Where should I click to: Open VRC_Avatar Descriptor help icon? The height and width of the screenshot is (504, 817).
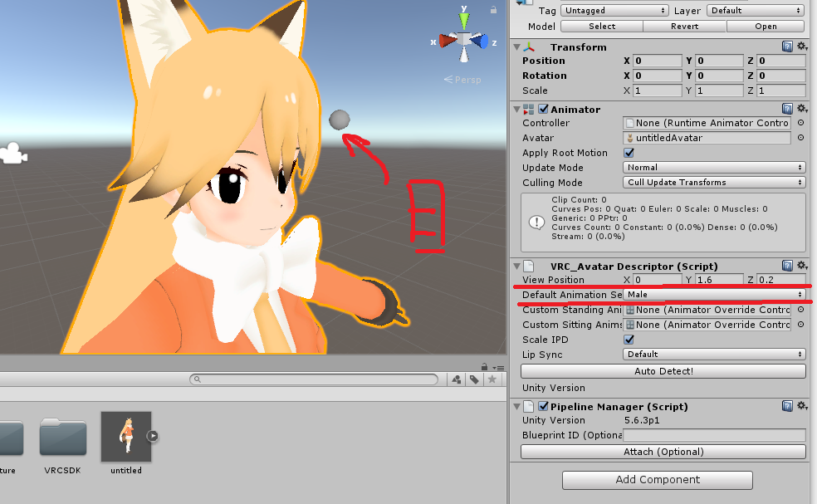coord(787,266)
